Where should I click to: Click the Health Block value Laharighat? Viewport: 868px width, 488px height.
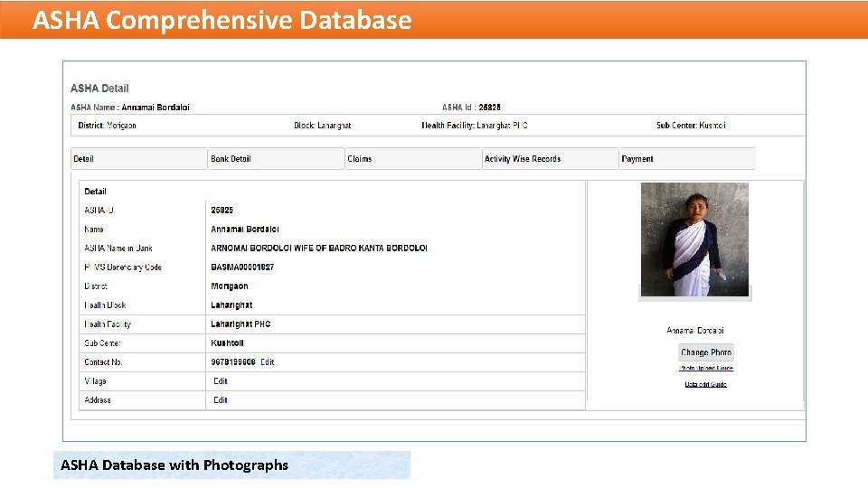(x=231, y=305)
